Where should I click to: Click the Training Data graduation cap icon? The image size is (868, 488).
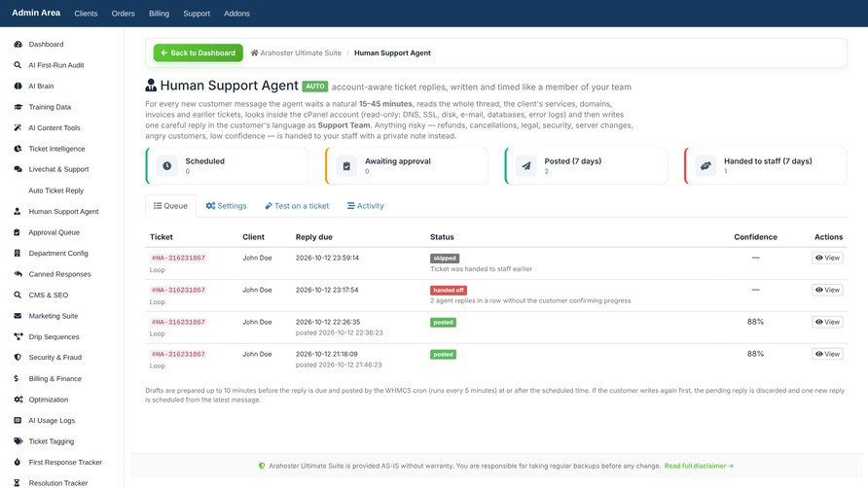coord(18,107)
